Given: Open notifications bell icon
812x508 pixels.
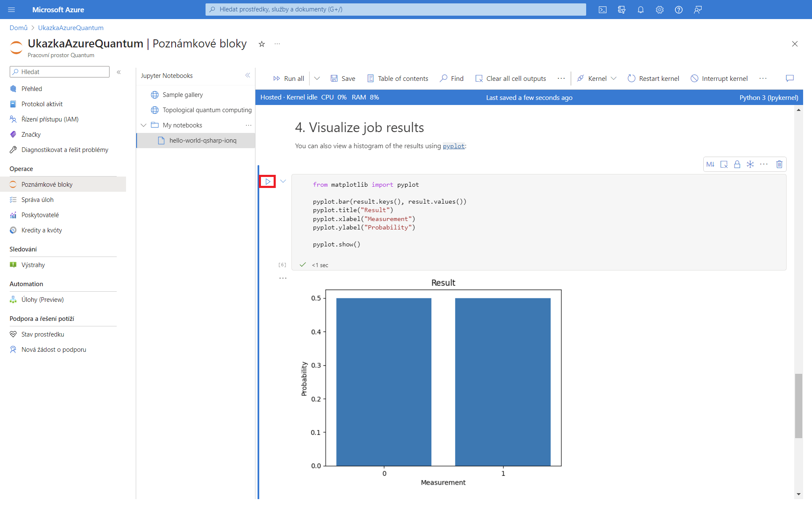Looking at the screenshot, I should [640, 10].
